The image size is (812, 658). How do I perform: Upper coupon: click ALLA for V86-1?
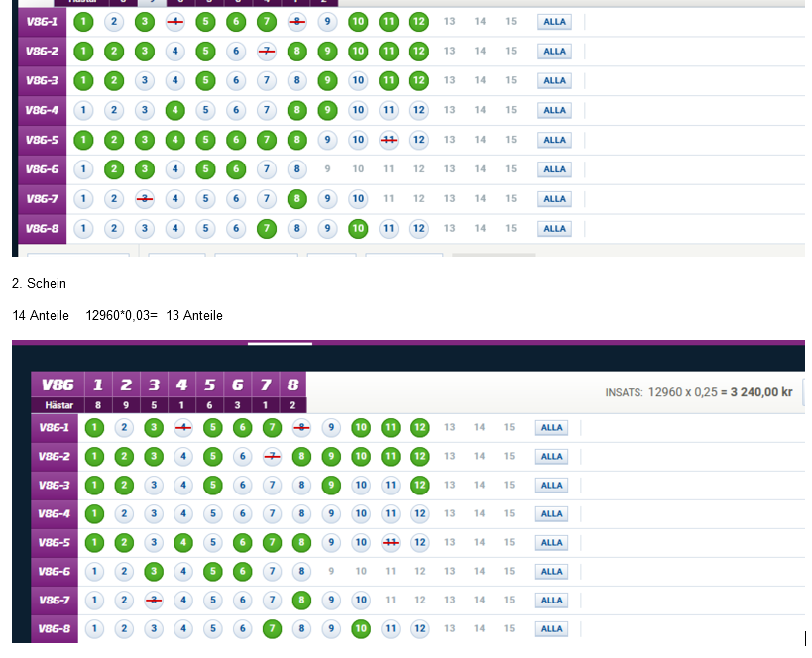click(x=554, y=22)
